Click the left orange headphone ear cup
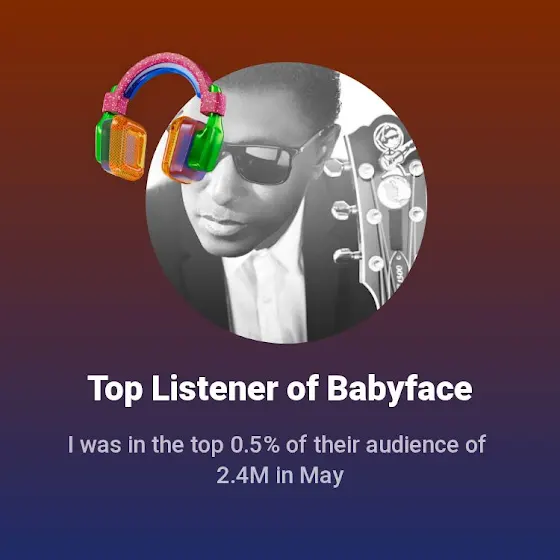 point(121,147)
